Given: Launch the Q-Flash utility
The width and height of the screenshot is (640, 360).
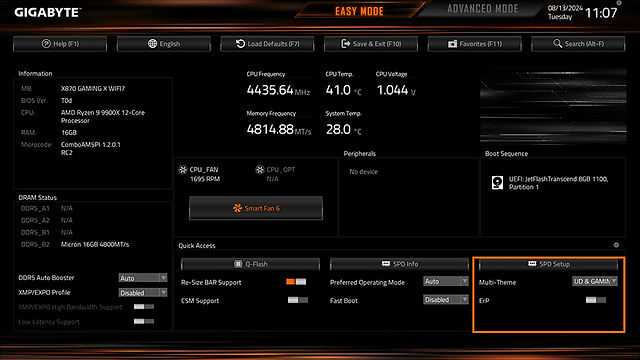Looking at the screenshot, I should coord(250,264).
